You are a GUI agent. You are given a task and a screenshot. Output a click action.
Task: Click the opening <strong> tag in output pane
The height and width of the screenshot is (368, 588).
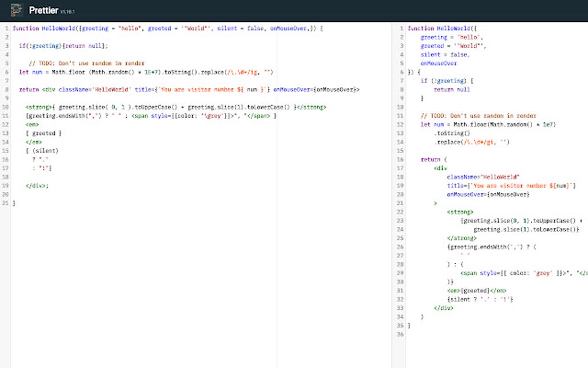pyautogui.click(x=460, y=212)
